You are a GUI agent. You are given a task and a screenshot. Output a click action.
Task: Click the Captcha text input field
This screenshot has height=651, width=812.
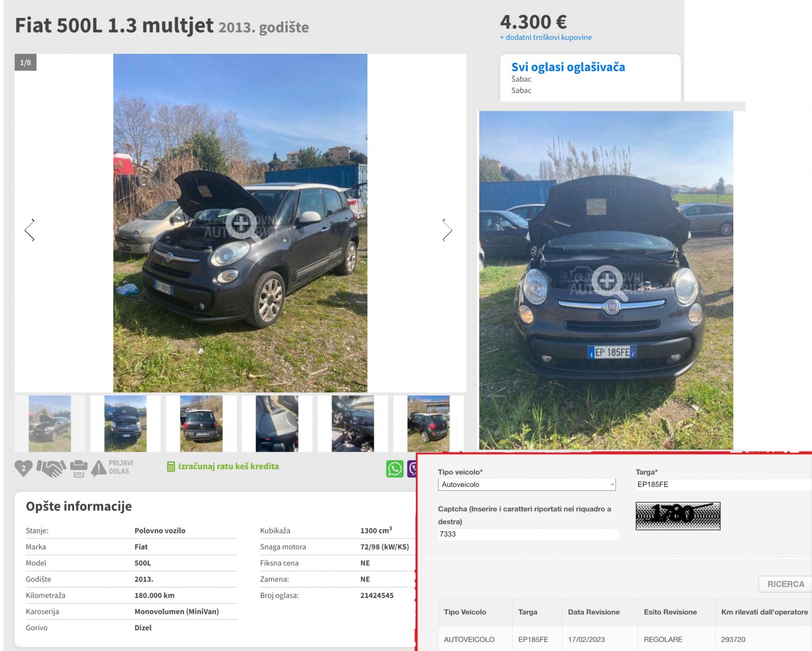point(528,534)
